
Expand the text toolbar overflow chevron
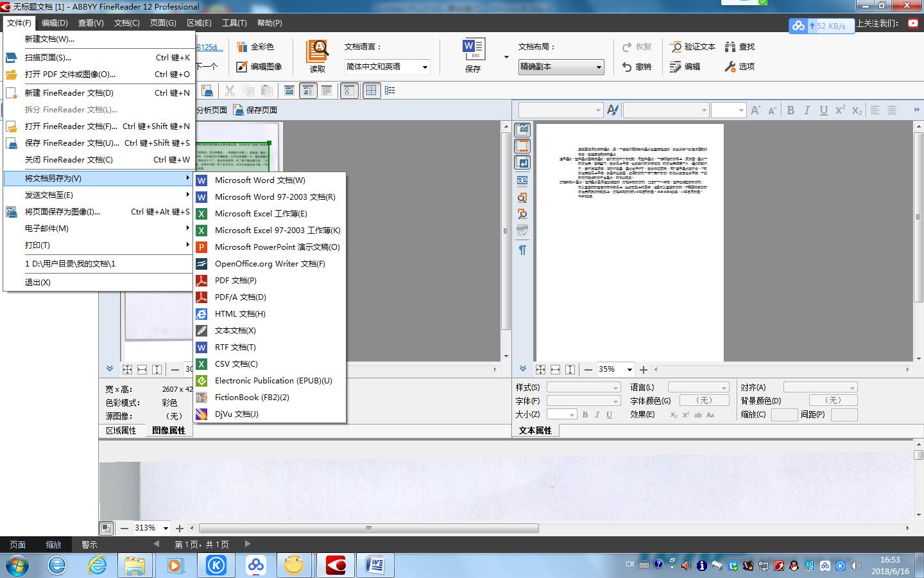click(x=916, y=110)
